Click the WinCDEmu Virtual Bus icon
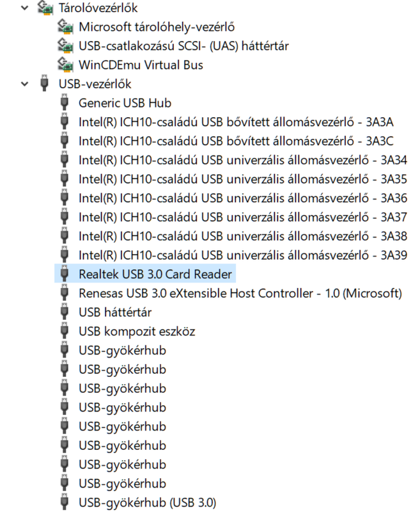420x512 pixels. click(64, 65)
